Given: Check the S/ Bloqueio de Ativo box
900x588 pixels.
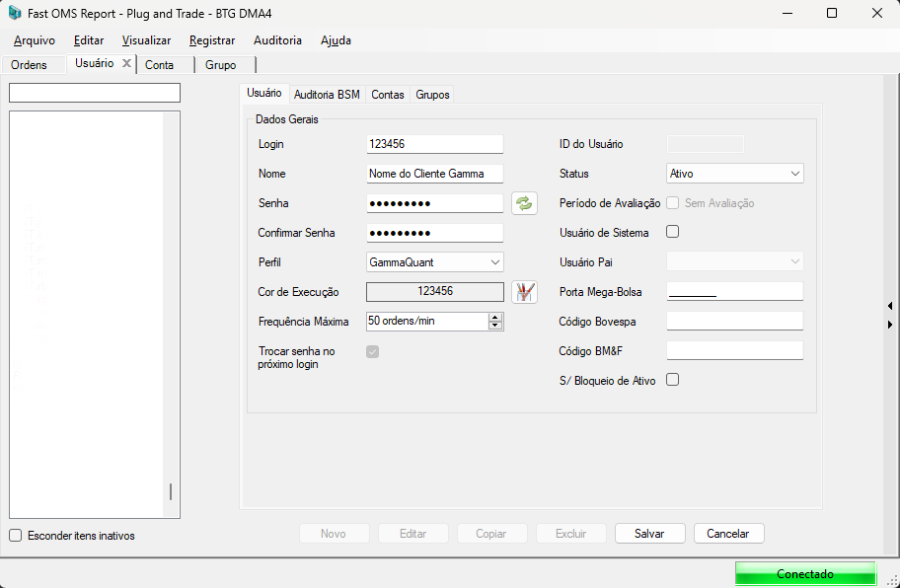Looking at the screenshot, I should point(672,380).
